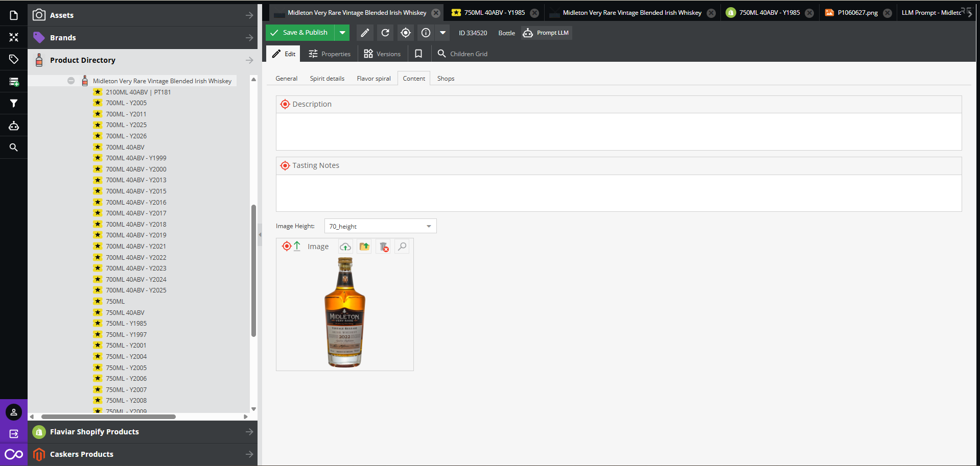The width and height of the screenshot is (980, 466).
Task: Show the info circle icon
Action: pos(426,33)
